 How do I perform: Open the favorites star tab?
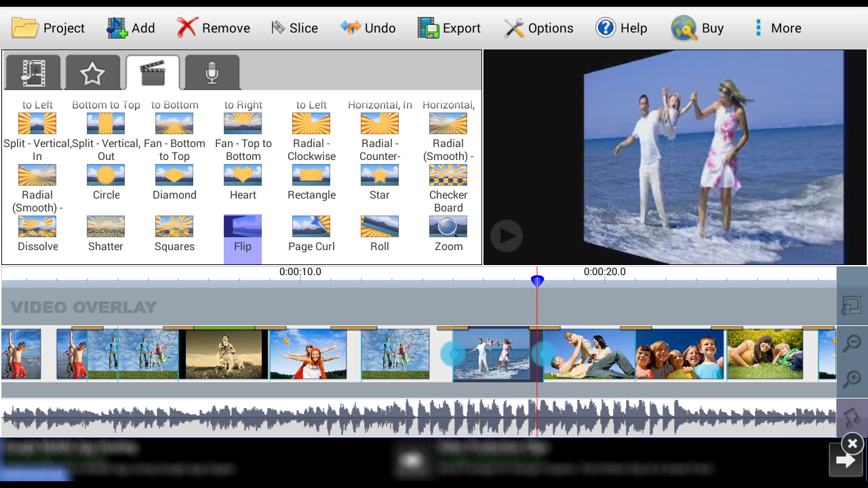pos(92,73)
